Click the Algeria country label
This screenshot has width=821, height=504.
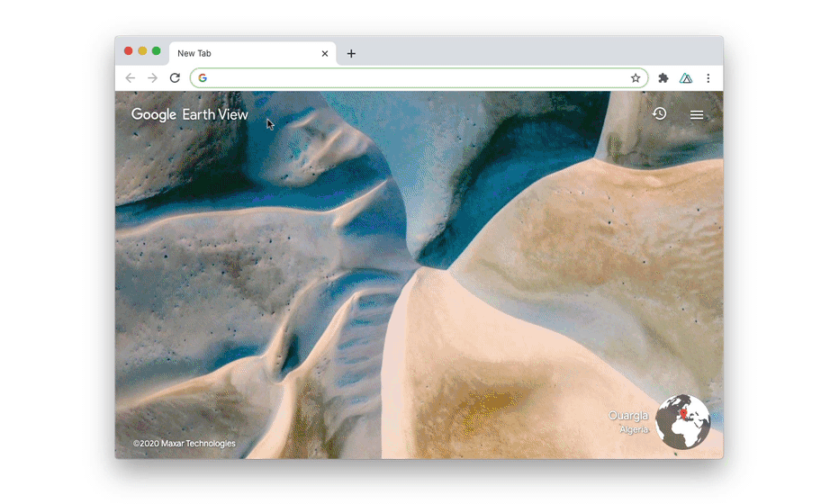[x=634, y=429]
